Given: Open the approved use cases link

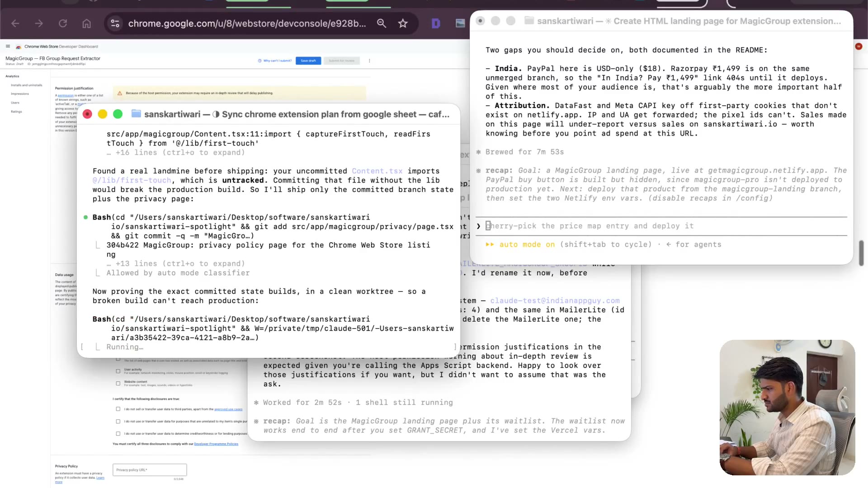Looking at the screenshot, I should pos(228,409).
